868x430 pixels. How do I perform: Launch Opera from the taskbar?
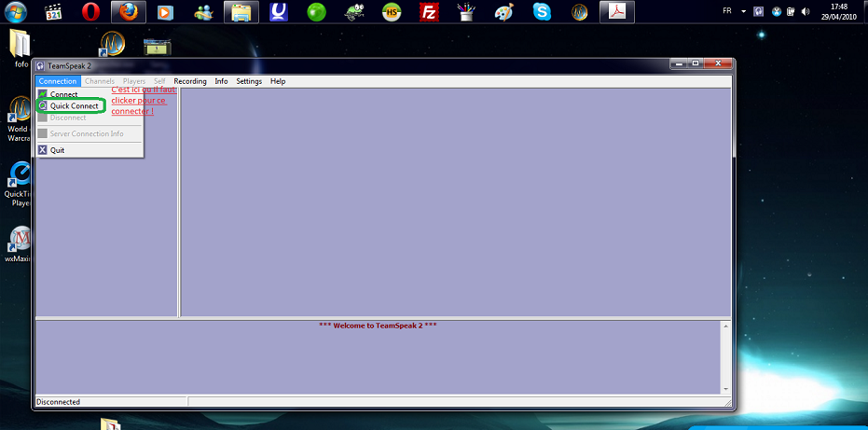(90, 11)
